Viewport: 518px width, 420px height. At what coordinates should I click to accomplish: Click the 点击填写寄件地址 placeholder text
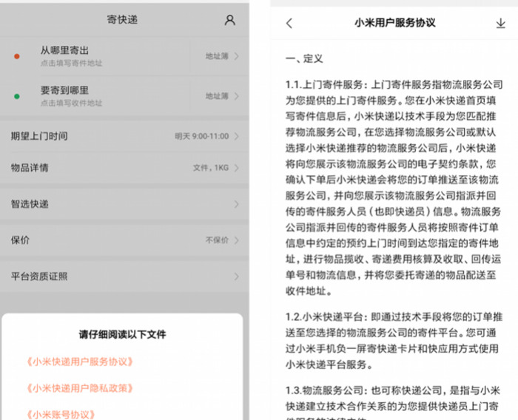(71, 63)
